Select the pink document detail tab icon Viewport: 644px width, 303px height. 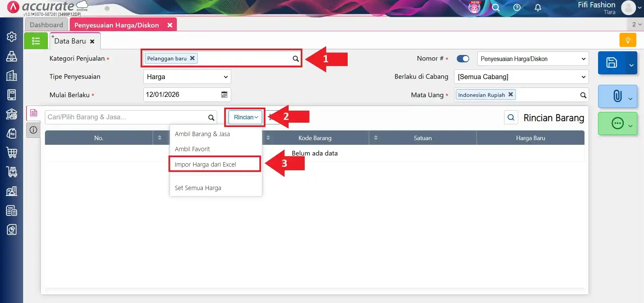[x=34, y=113]
